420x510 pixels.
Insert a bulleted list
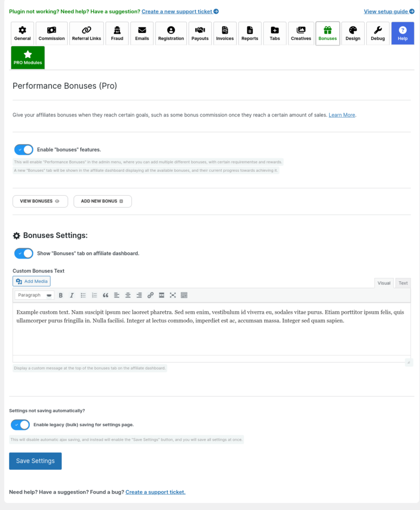(x=83, y=295)
